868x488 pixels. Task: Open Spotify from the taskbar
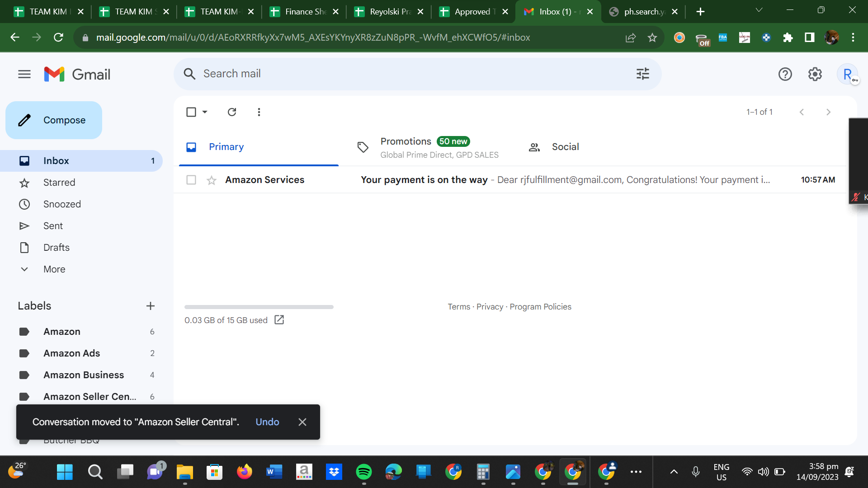click(x=364, y=472)
